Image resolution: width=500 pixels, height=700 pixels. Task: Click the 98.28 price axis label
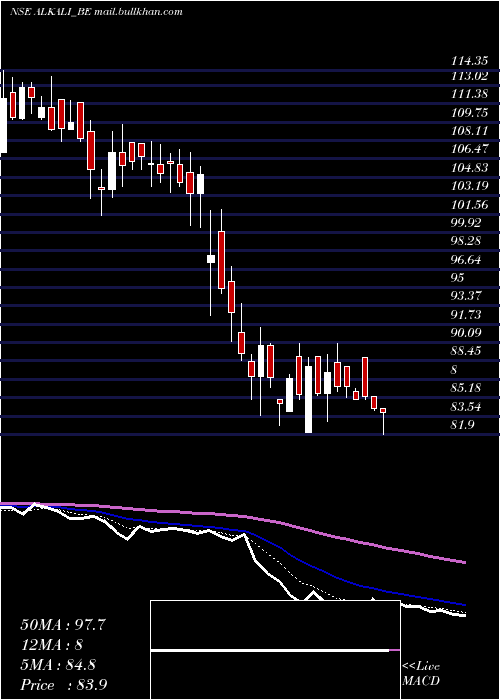[x=466, y=241]
